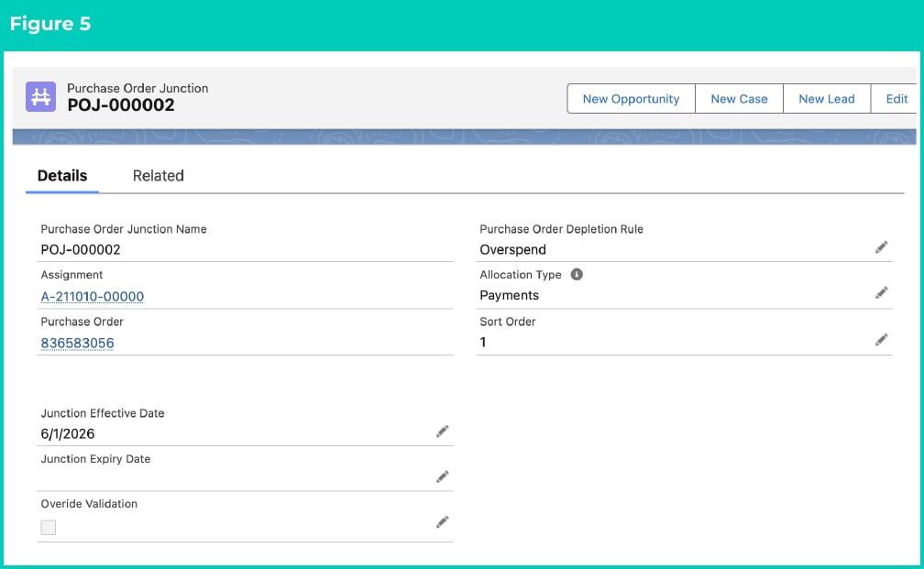
Task: Click the New Lead button
Action: 826,99
